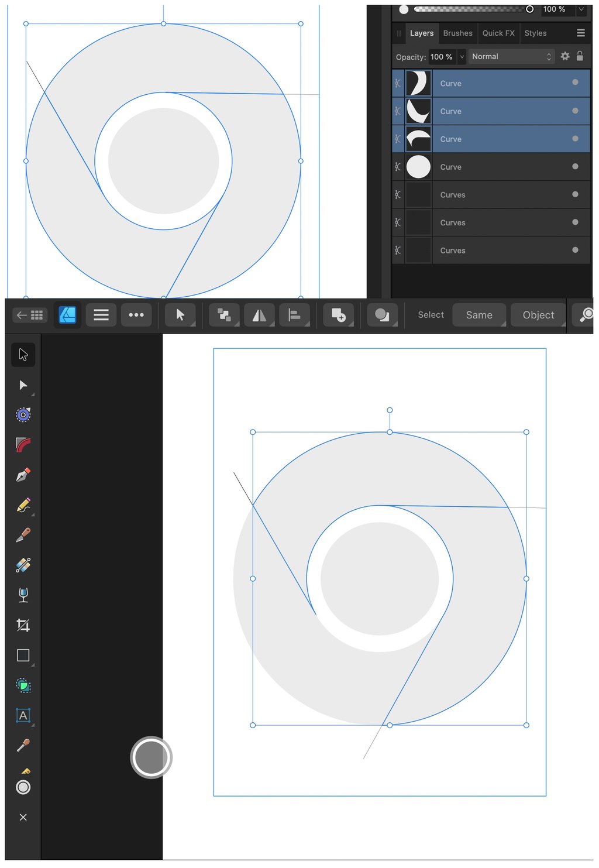
Task: Open the Flip options in the toolbar
Action: point(259,315)
